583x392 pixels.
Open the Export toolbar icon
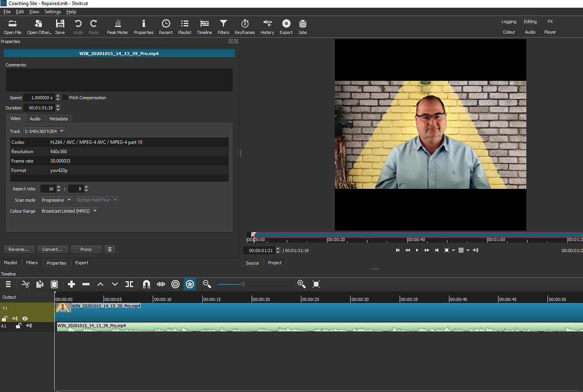(286, 27)
